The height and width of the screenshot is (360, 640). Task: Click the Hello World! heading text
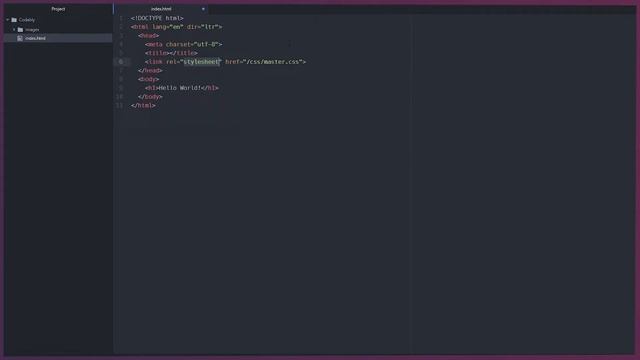(180, 88)
